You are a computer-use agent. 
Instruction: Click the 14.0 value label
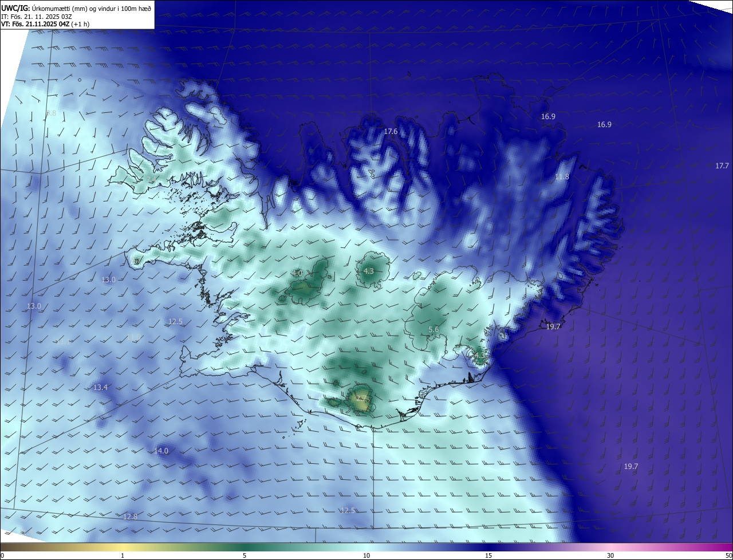point(161,451)
